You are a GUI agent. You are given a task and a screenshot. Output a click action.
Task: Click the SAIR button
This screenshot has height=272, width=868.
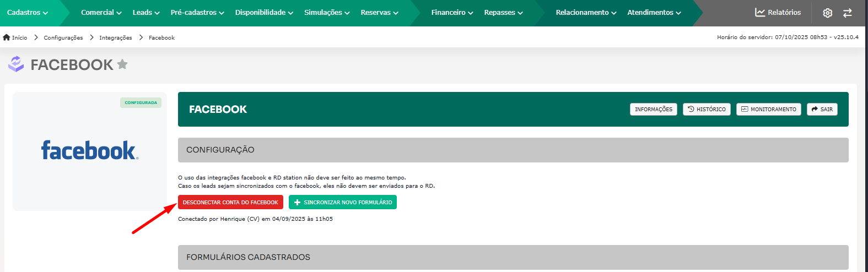point(822,109)
